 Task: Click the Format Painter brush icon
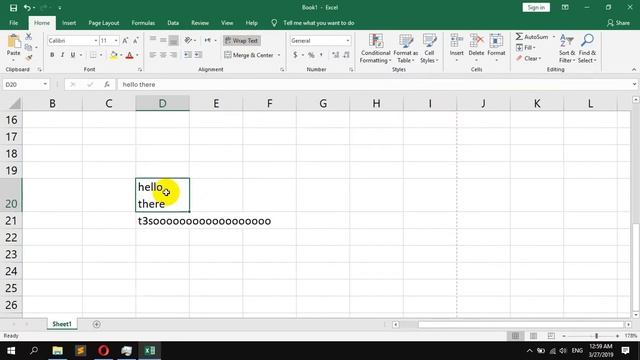point(29,58)
